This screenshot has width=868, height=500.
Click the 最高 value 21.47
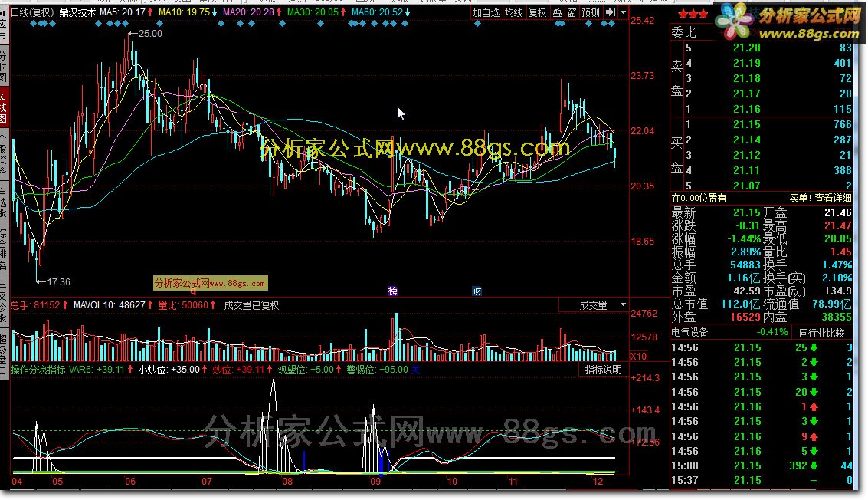(x=838, y=225)
